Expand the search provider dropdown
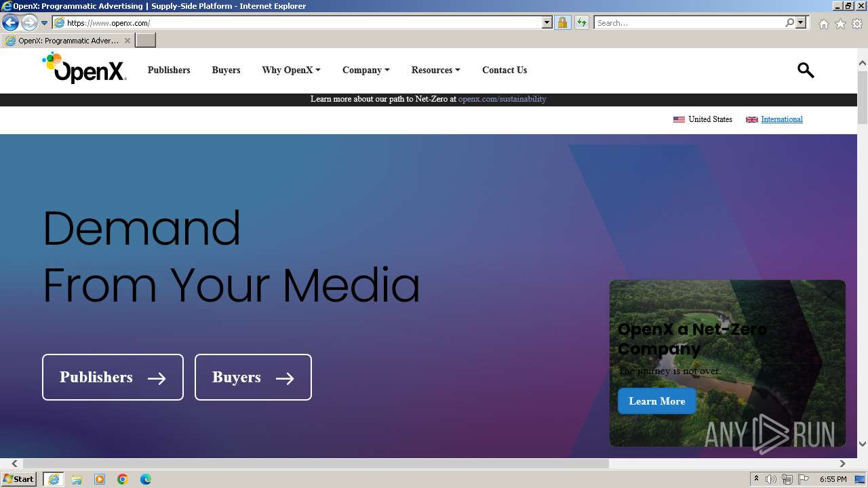868x488 pixels. coord(801,22)
